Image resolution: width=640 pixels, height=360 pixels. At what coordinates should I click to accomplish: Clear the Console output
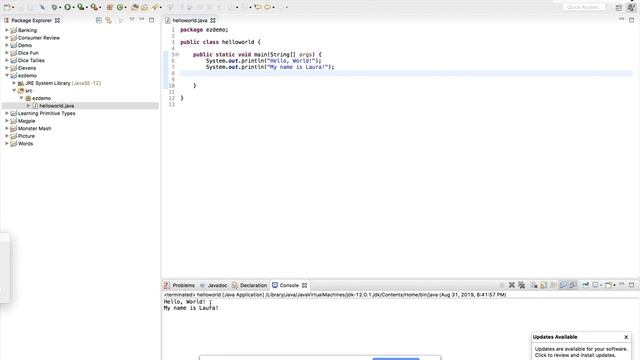click(x=533, y=285)
